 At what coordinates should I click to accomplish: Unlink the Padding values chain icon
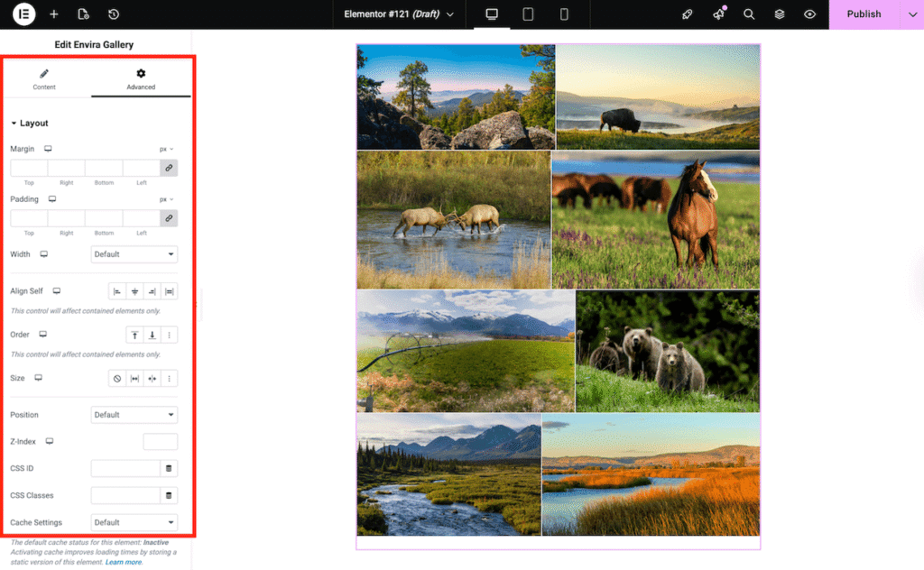pos(169,217)
